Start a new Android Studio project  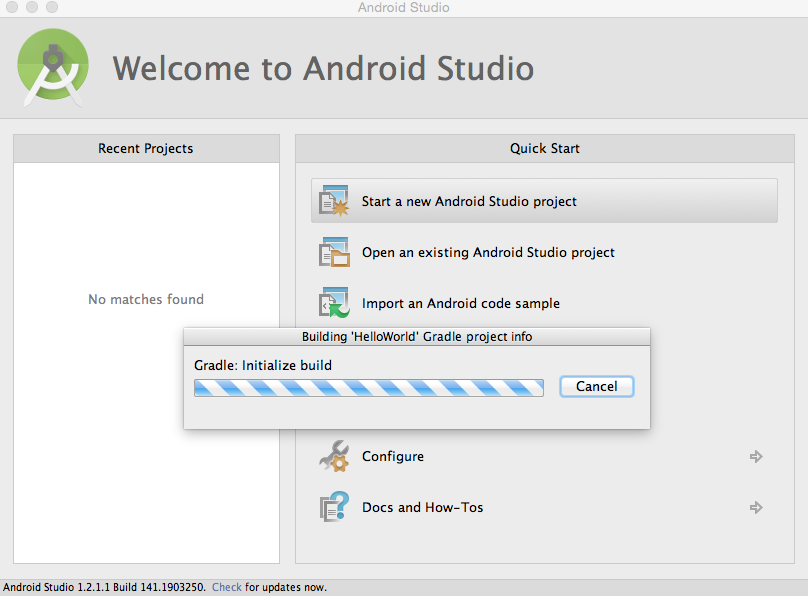point(544,201)
